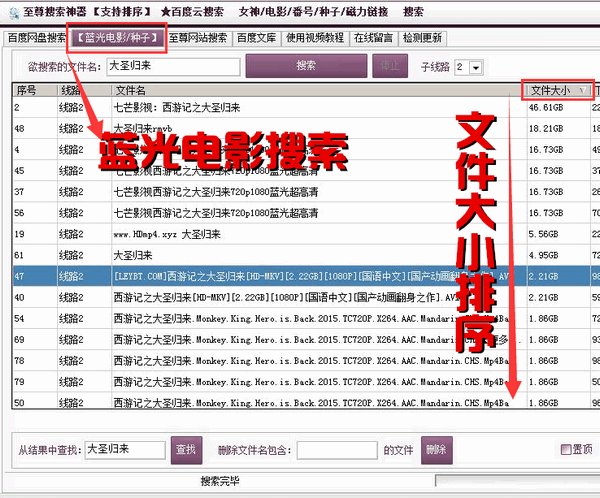
Task: Switch to 【蓝光电影/种子】 tab
Action: [117, 38]
